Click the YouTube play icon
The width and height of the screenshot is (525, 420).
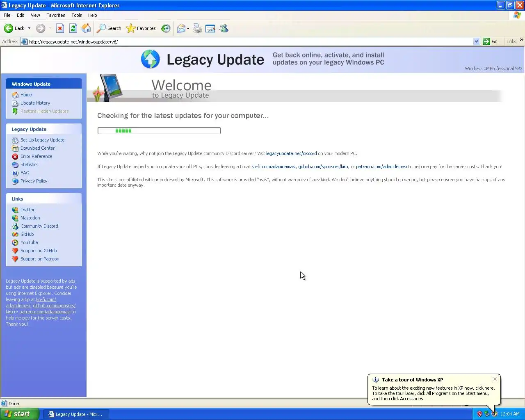pos(15,242)
